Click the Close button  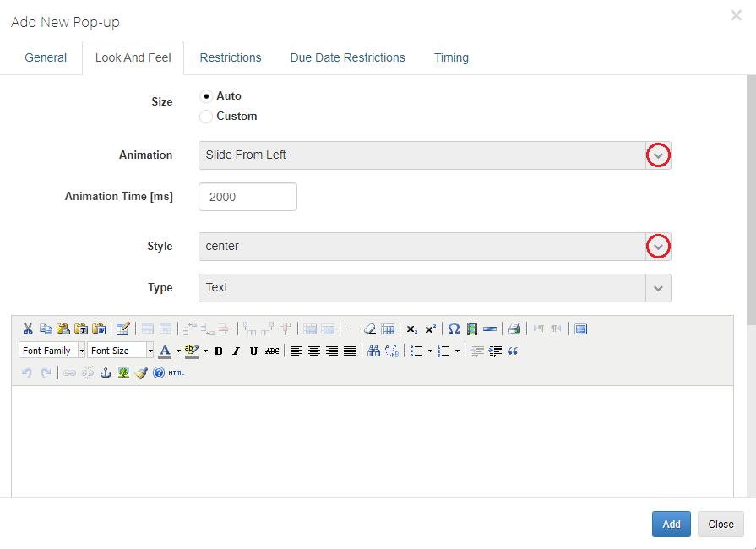721,524
